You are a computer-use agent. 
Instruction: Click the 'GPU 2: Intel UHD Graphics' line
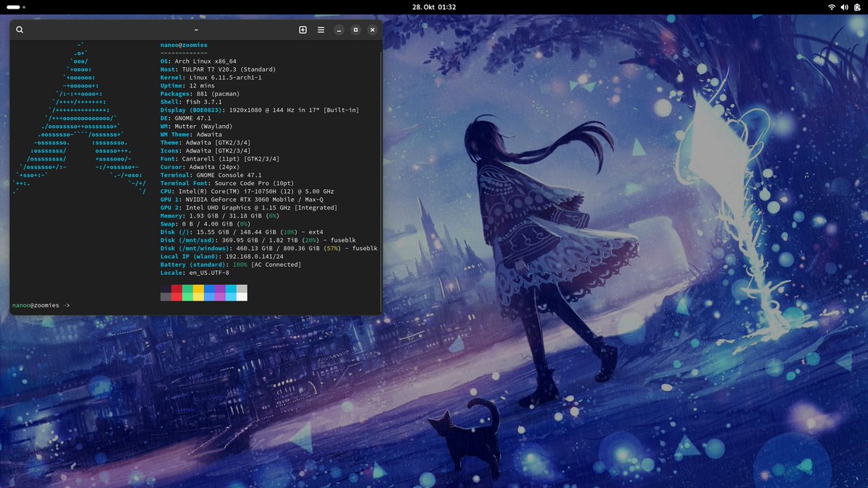[249, 207]
